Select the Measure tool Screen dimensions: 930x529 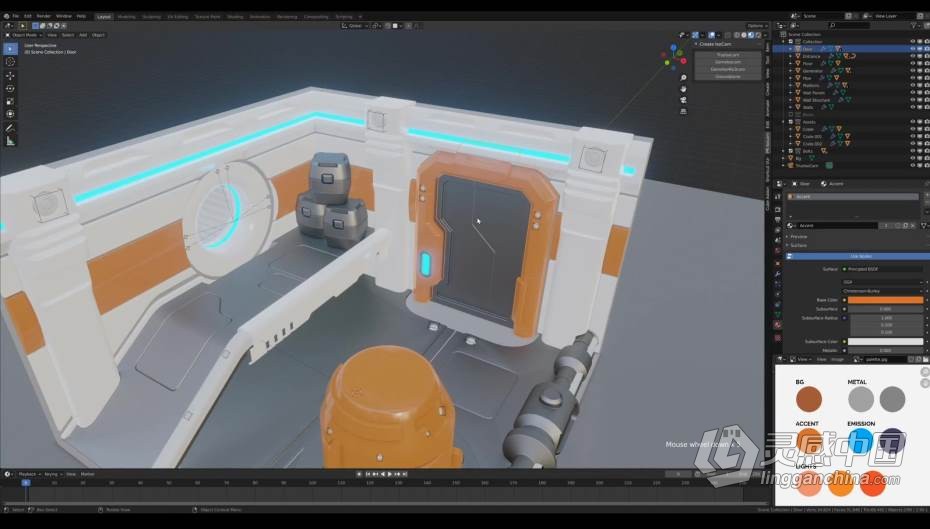10,141
